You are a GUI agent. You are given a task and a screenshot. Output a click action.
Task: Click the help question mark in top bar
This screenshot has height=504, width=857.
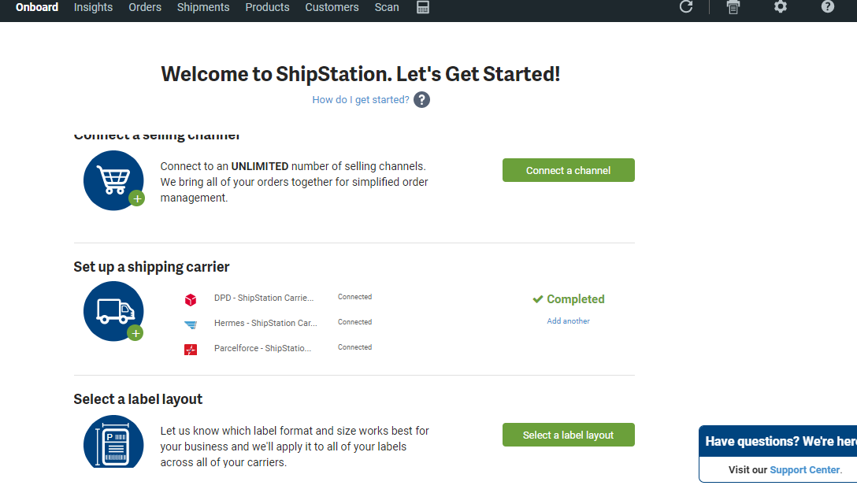[828, 6]
